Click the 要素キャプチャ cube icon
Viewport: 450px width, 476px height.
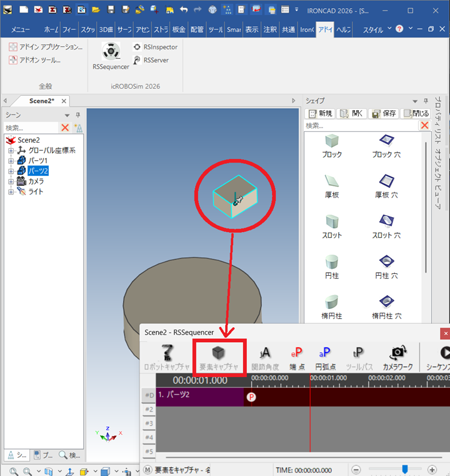(218, 353)
